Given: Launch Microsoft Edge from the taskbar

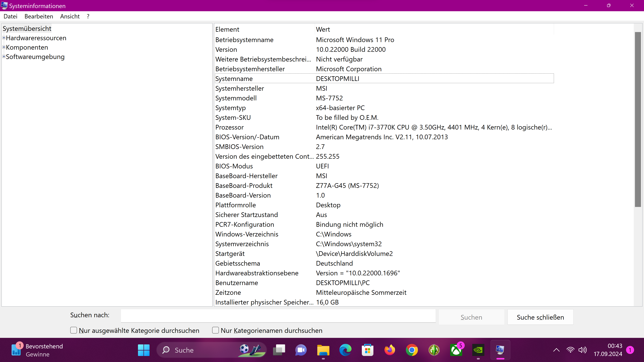Looking at the screenshot, I should click(x=345, y=350).
